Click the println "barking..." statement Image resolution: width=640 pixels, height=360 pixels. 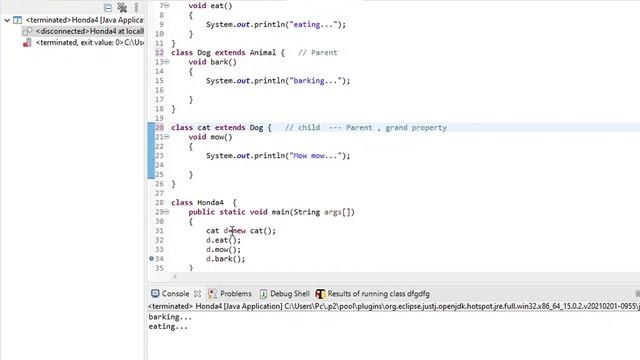278,81
